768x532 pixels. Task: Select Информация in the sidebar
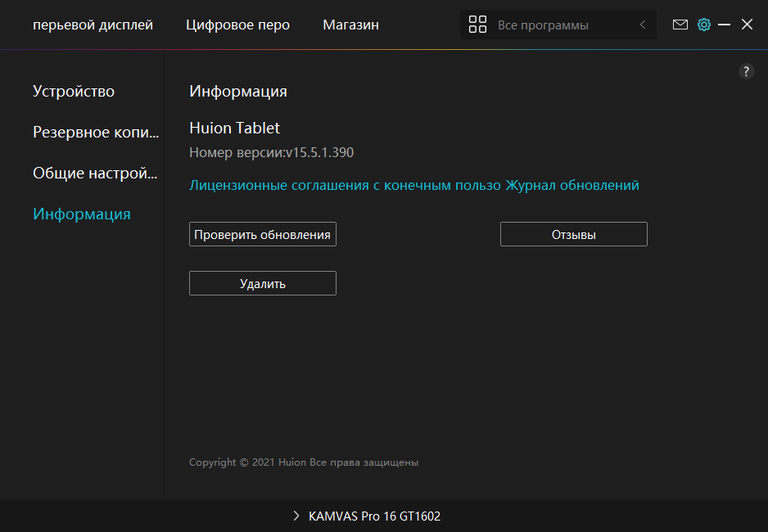pos(81,214)
